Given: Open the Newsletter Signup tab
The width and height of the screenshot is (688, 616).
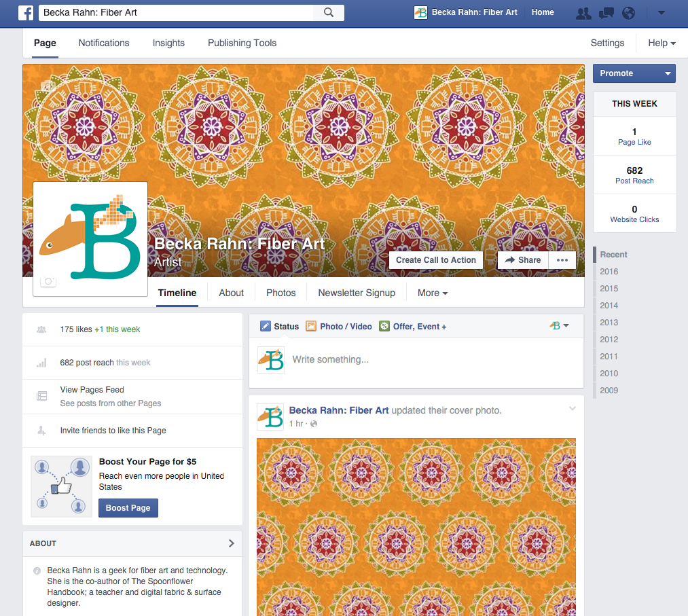Looking at the screenshot, I should [357, 293].
